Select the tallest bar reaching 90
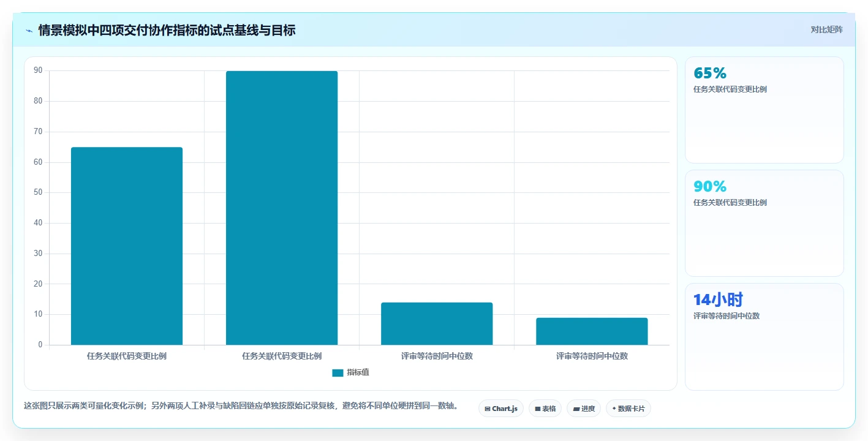 coord(282,208)
